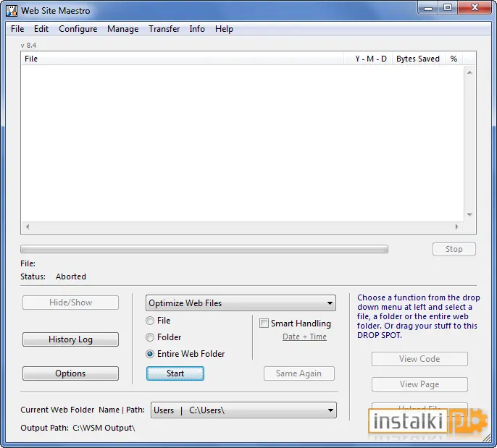Click the Y - M - D column header
The width and height of the screenshot is (497, 448).
coord(368,59)
